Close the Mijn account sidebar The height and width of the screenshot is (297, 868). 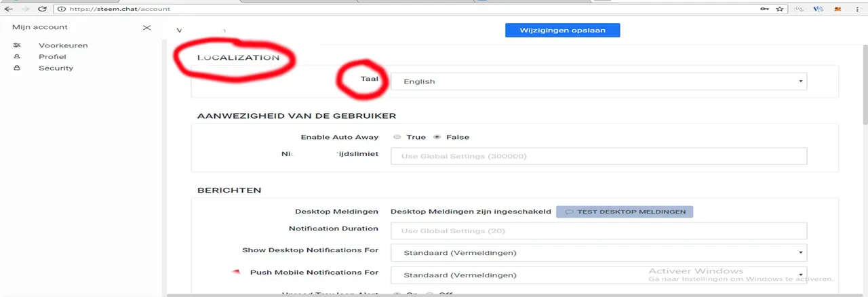146,28
